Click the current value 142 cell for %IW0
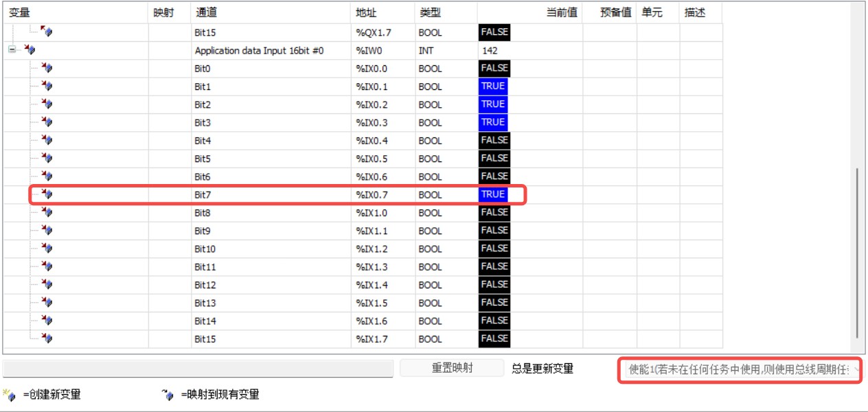868x412 pixels. coord(529,51)
